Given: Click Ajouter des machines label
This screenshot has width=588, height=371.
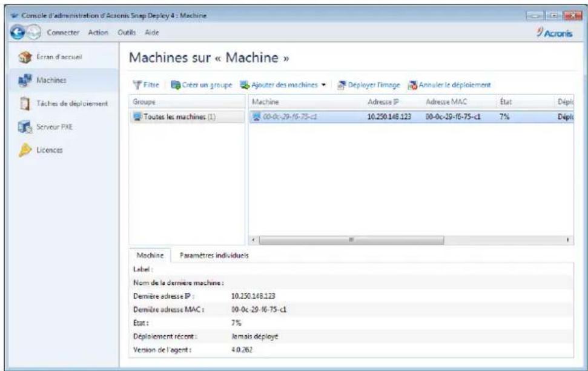Looking at the screenshot, I should 284,85.
